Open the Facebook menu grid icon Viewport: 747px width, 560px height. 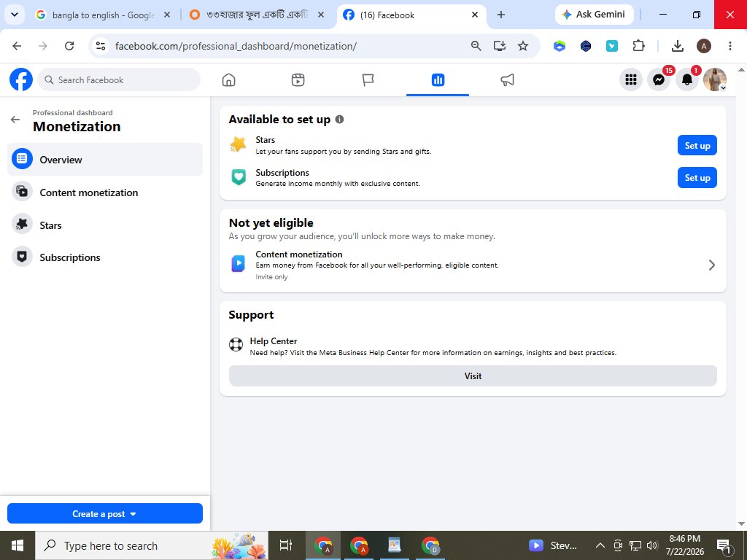pyautogui.click(x=631, y=79)
